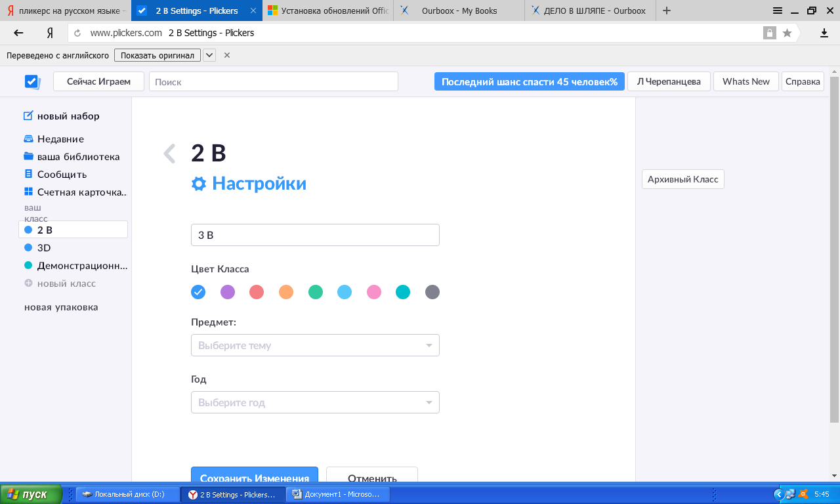Click the bookmark star icon

click(787, 33)
